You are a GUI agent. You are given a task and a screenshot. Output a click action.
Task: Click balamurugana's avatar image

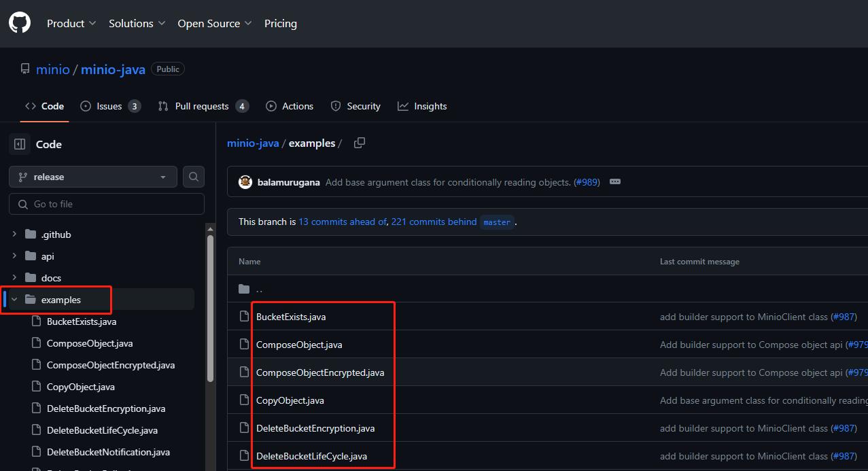(245, 182)
